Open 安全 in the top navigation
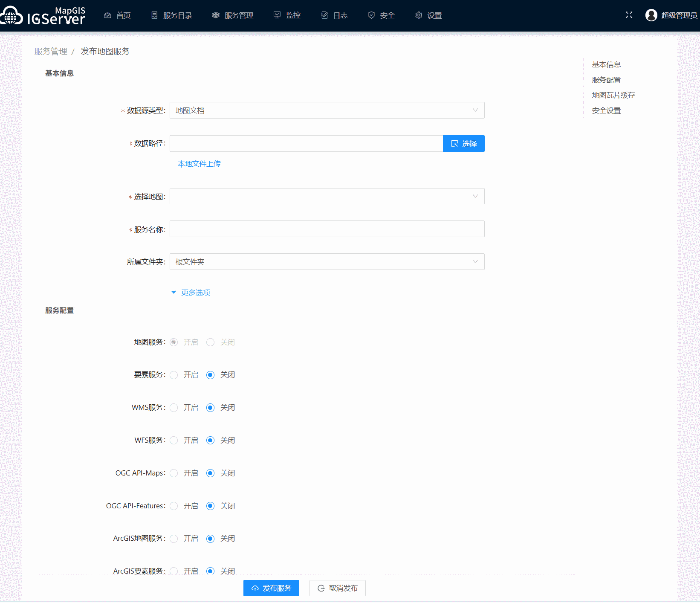The height and width of the screenshot is (603, 700). pyautogui.click(x=388, y=15)
